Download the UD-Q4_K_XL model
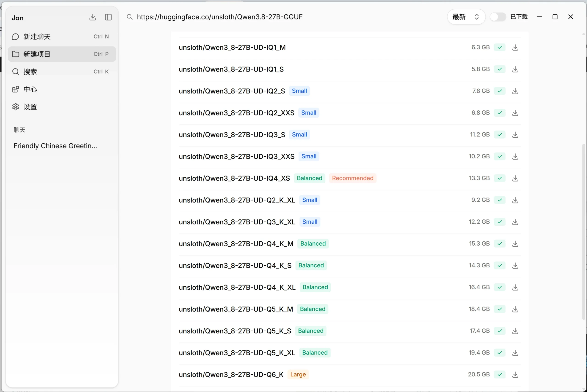The width and height of the screenshot is (587, 392). pos(515,287)
